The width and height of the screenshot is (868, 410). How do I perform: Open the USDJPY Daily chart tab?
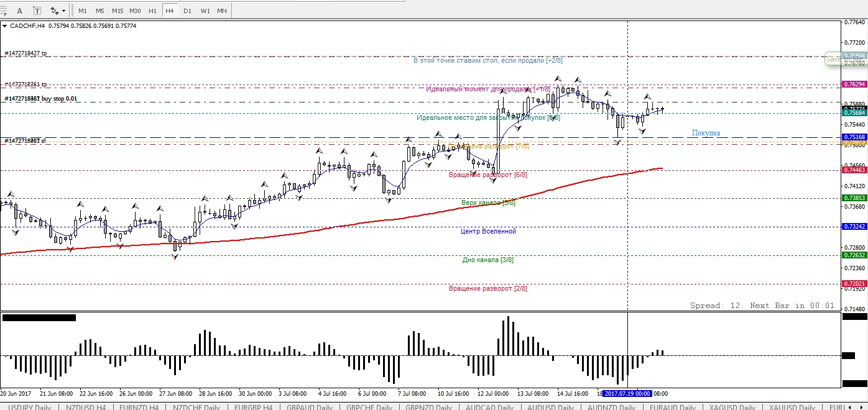click(29, 407)
